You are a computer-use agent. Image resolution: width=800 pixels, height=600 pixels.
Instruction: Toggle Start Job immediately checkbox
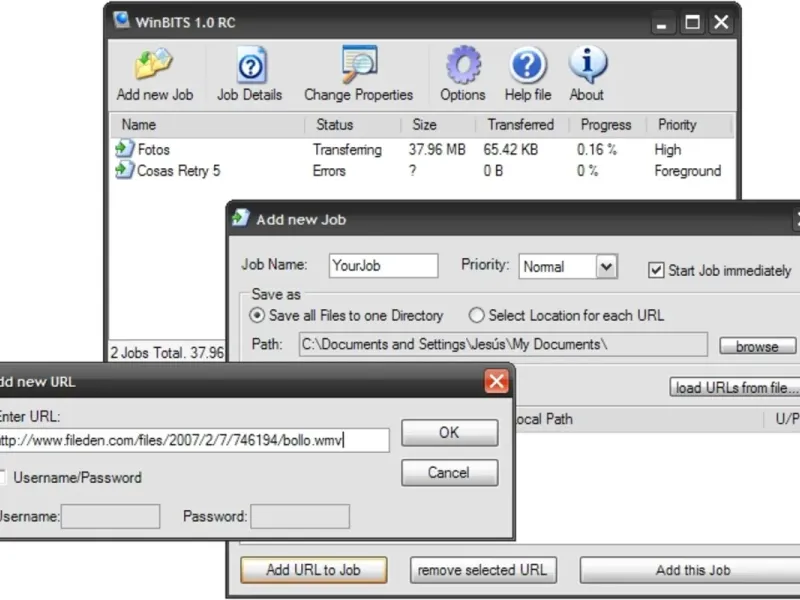(656, 270)
